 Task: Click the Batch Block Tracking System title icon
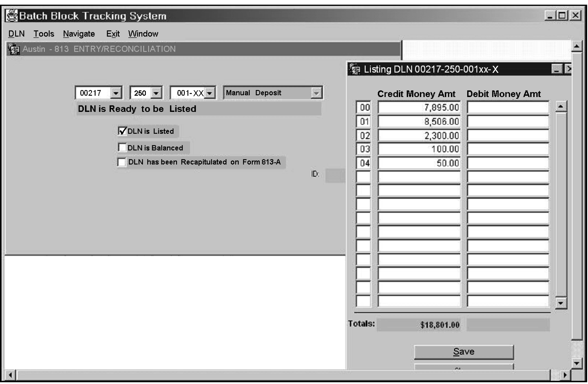[x=12, y=16]
